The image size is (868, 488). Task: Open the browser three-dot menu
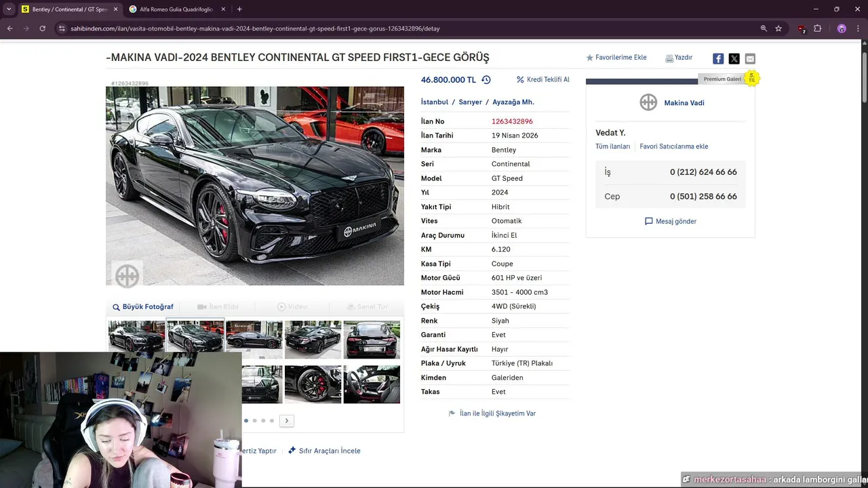859,28
